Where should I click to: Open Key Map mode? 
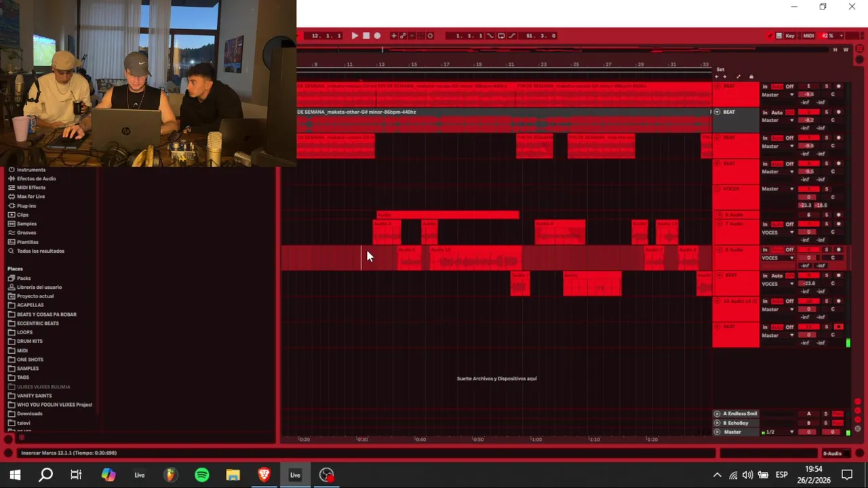(790, 36)
